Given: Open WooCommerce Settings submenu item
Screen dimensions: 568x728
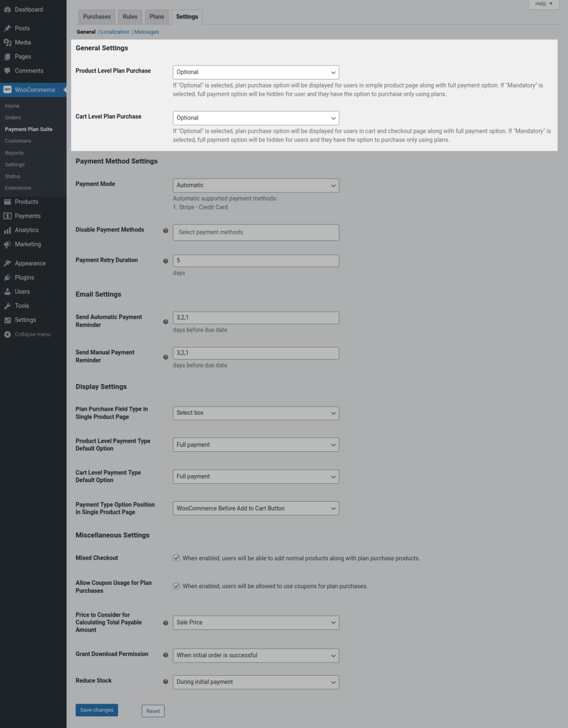Looking at the screenshot, I should tap(15, 165).
